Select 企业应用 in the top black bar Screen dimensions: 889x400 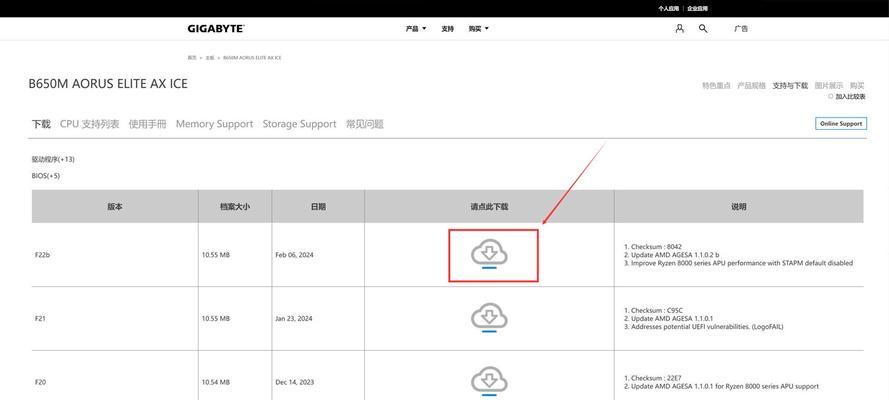(x=697, y=8)
